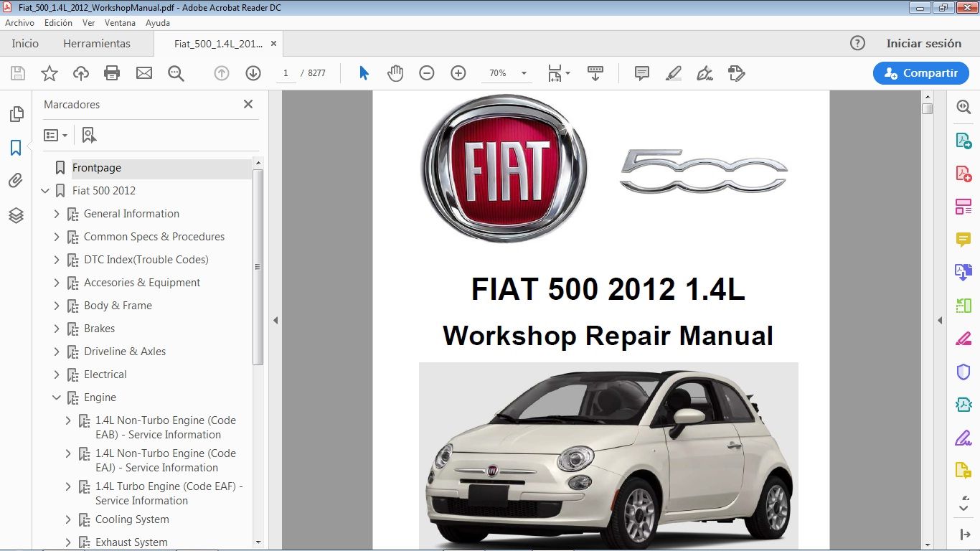
Task: Expand the Cooling System bookmark
Action: [x=68, y=519]
